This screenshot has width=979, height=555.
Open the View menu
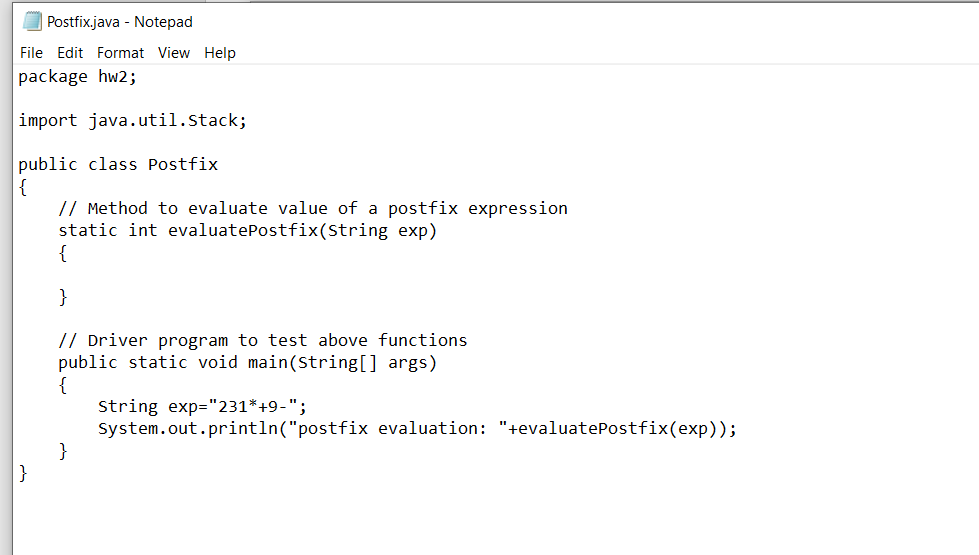tap(174, 53)
